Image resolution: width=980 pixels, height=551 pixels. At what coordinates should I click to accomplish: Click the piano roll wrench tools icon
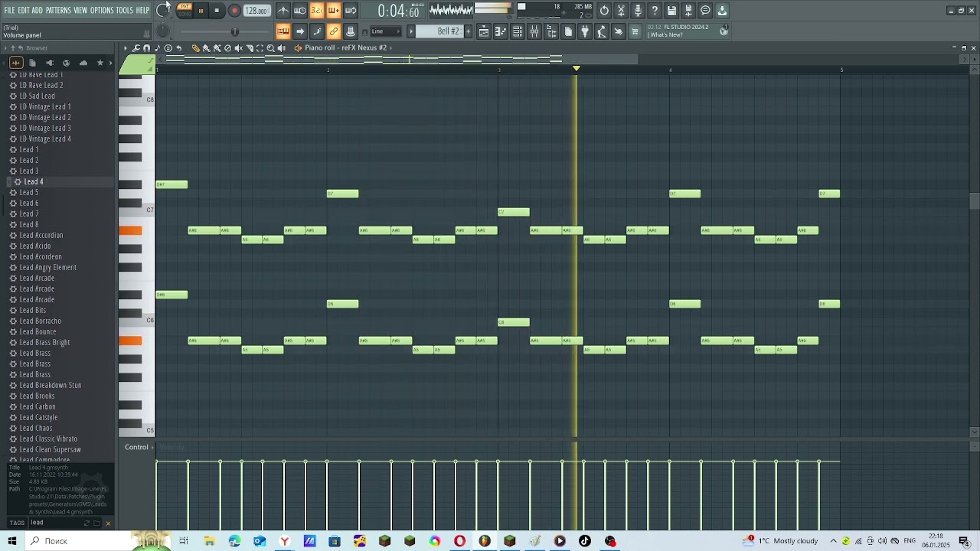(x=136, y=48)
